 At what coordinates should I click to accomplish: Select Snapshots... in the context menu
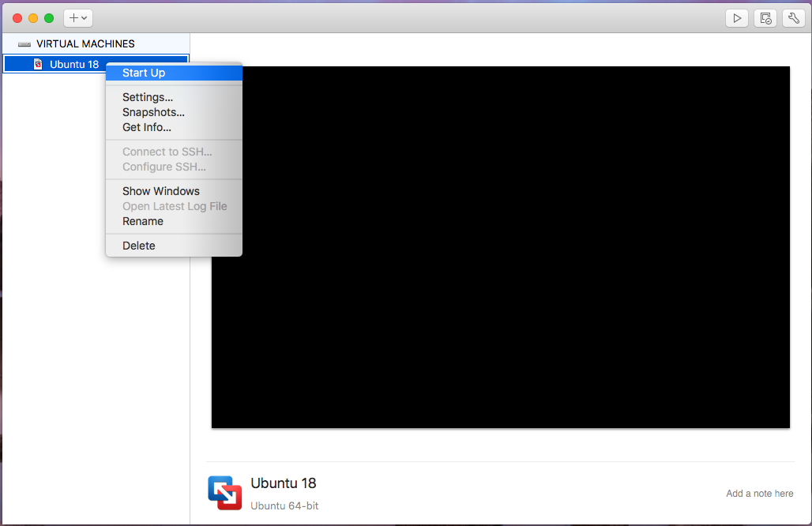[174, 112]
